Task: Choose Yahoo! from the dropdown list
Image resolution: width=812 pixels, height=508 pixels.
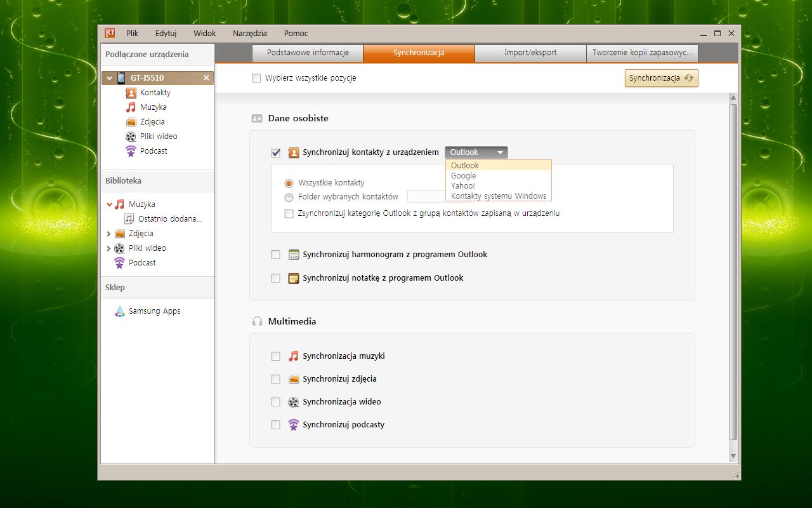Action: click(499, 186)
